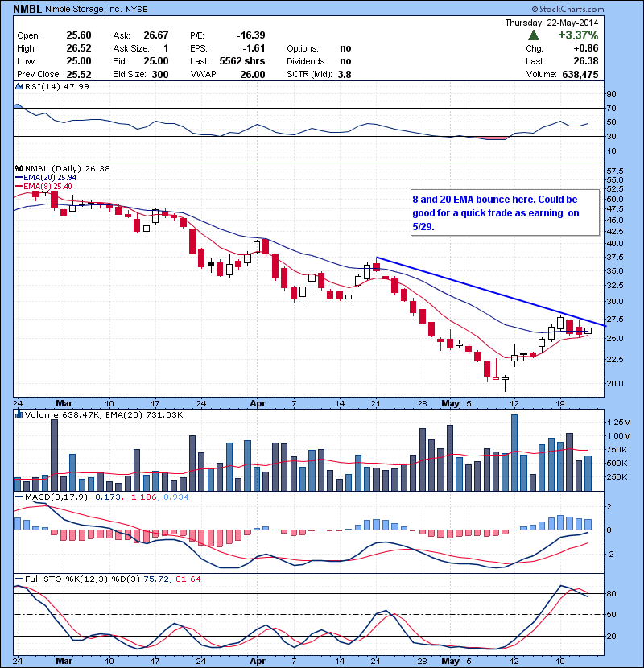Click the MACD signal value -1.106
The width and height of the screenshot is (644, 668).
coord(141,497)
